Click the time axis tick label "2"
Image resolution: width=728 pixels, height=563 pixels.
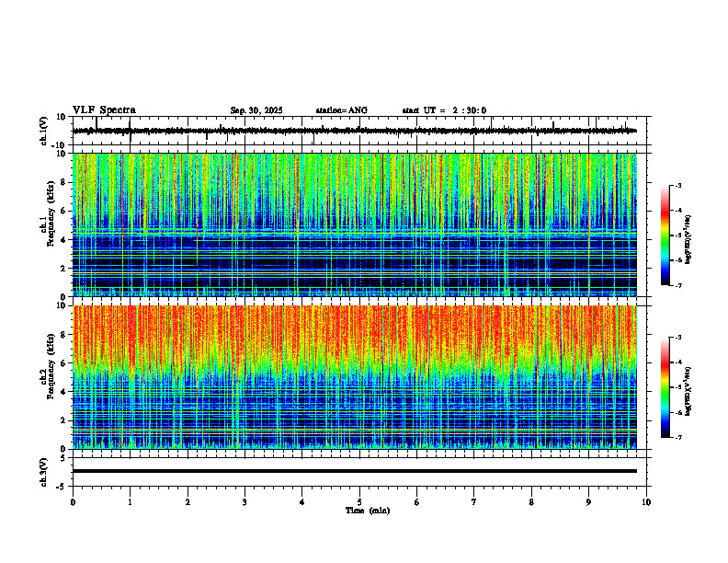click(x=188, y=502)
